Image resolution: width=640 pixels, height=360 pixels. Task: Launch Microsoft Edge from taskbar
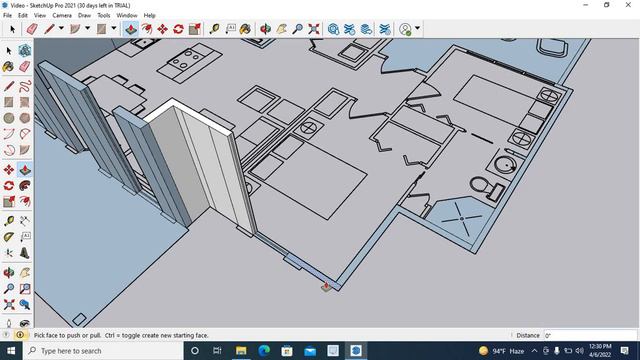pos(264,351)
